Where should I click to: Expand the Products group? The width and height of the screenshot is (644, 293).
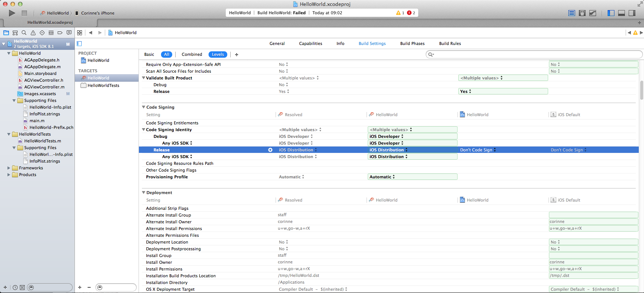(x=9, y=175)
